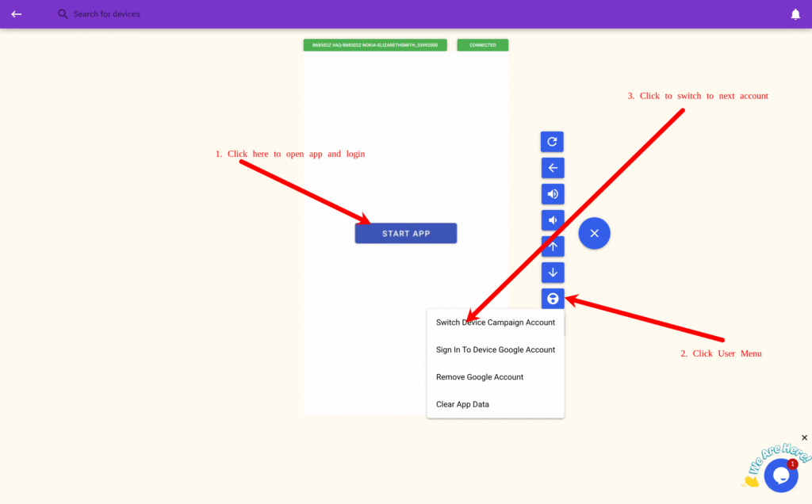Click the green device name label

[374, 45]
